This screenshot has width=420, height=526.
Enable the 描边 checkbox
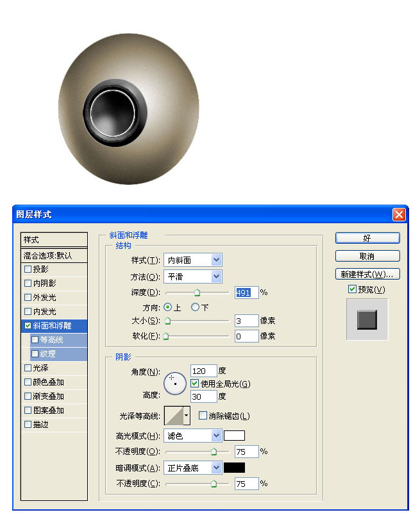pos(28,425)
